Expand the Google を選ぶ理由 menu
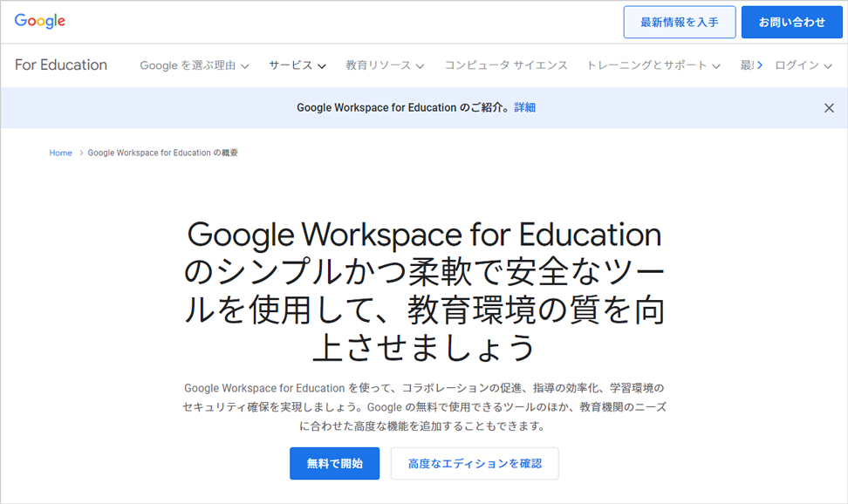This screenshot has width=848, height=504. point(195,65)
